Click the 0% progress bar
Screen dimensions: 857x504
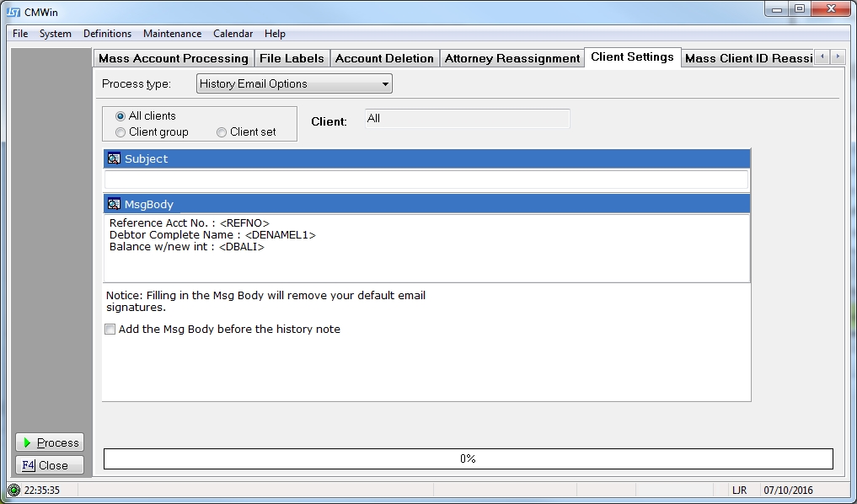(468, 458)
